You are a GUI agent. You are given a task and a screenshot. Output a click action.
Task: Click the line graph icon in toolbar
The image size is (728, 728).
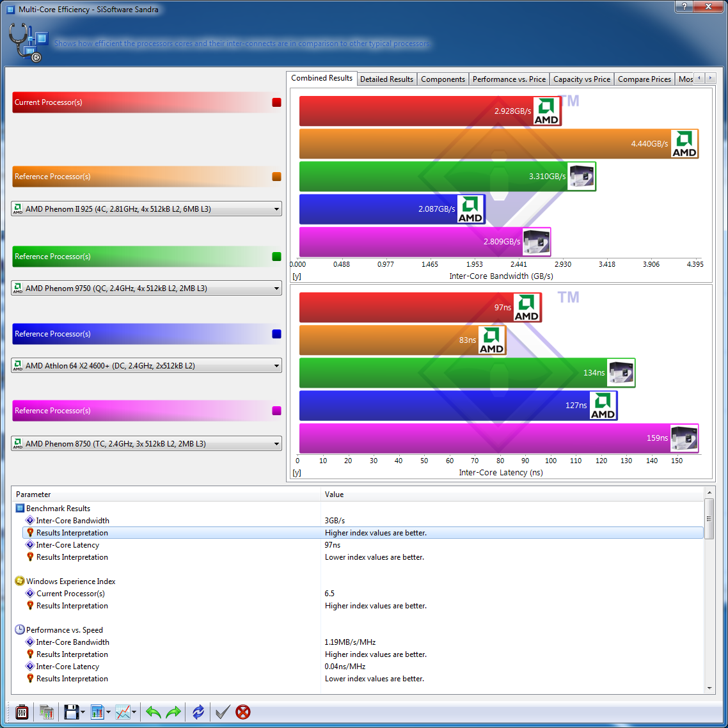123,712
